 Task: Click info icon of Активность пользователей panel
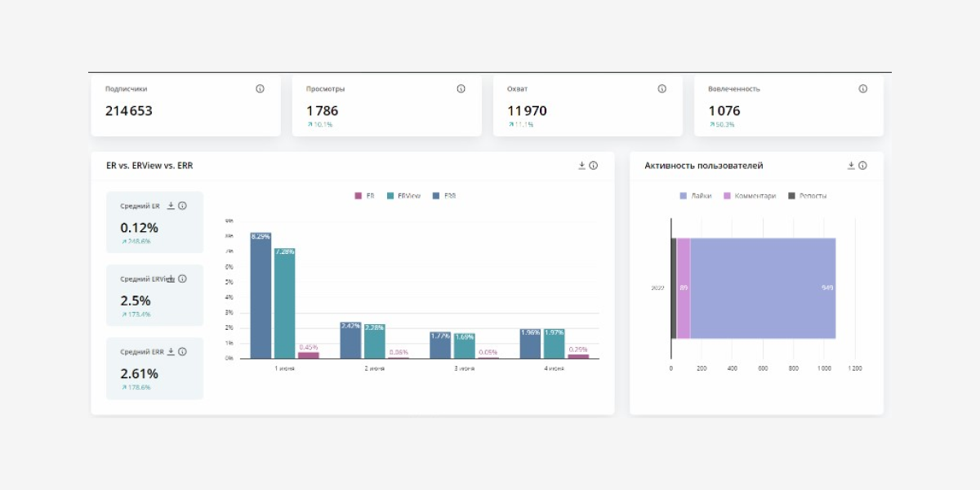coord(862,166)
